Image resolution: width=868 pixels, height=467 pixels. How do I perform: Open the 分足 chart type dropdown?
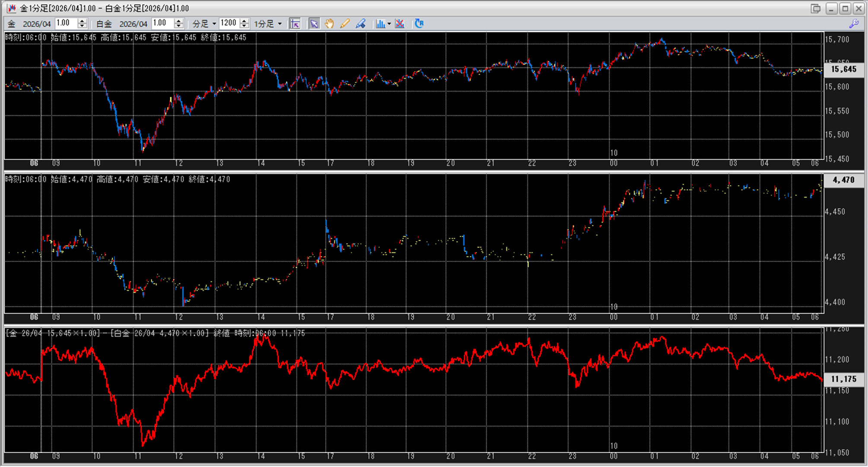pos(214,24)
